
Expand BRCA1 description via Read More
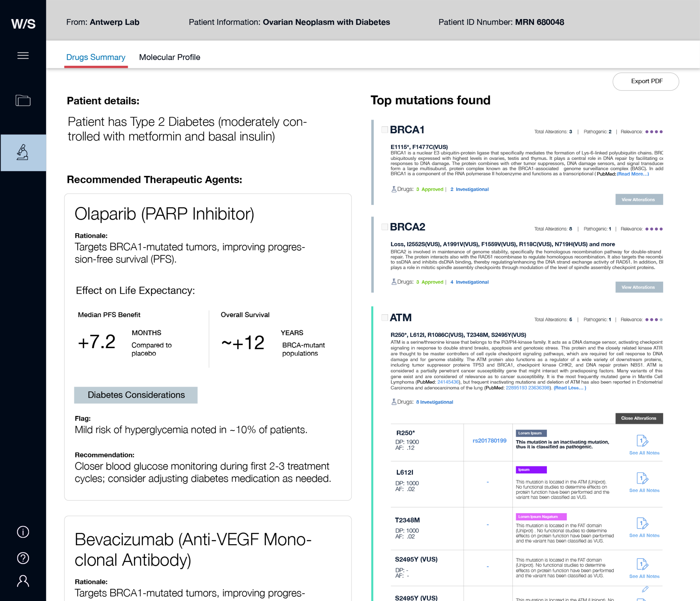coord(633,174)
